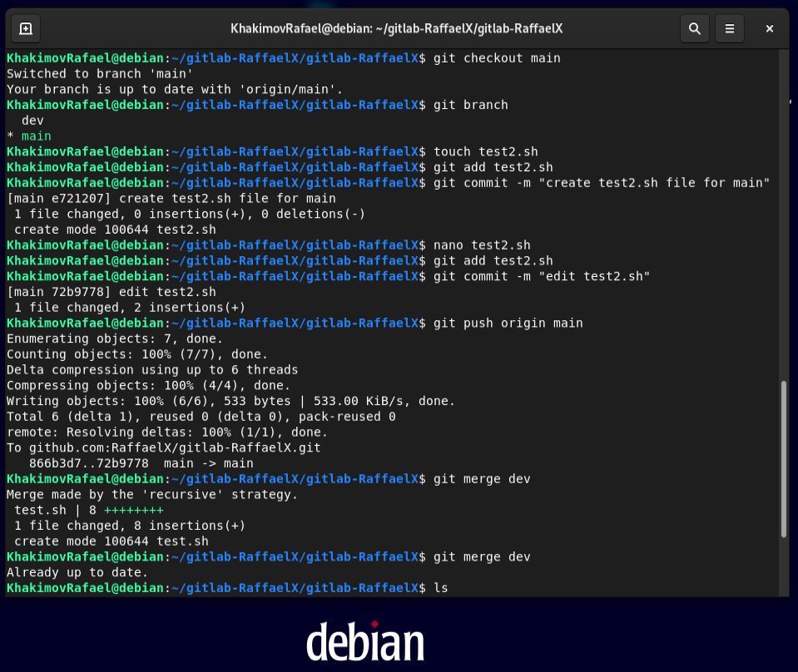The width and height of the screenshot is (798, 672).
Task: Click 'Total 6 (delta 1)' output line
Action: coord(201,417)
